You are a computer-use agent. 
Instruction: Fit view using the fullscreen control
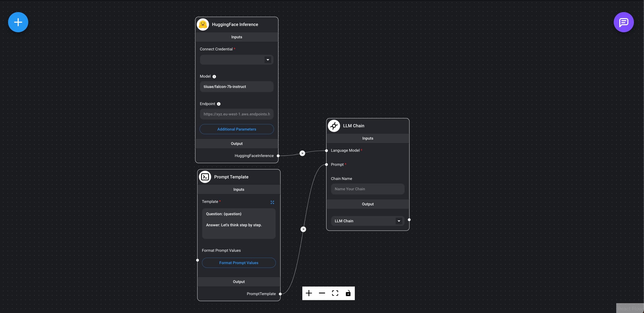(335, 293)
